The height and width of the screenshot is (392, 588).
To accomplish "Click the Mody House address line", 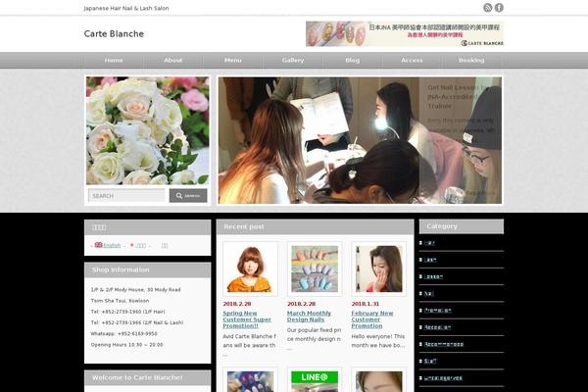I will [136, 290].
